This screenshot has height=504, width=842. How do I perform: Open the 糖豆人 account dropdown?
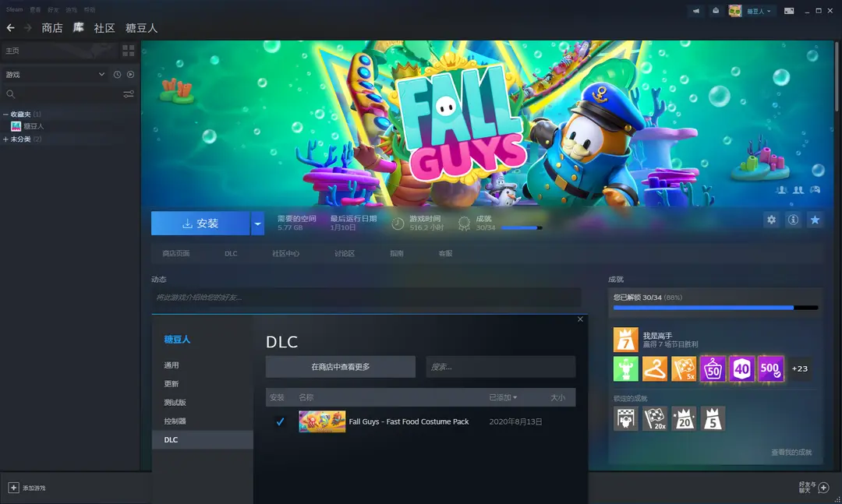[x=759, y=11]
